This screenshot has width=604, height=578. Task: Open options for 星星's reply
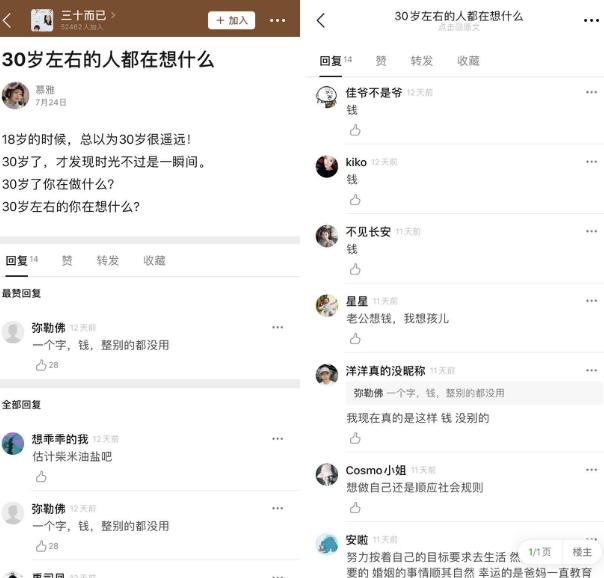[591, 300]
